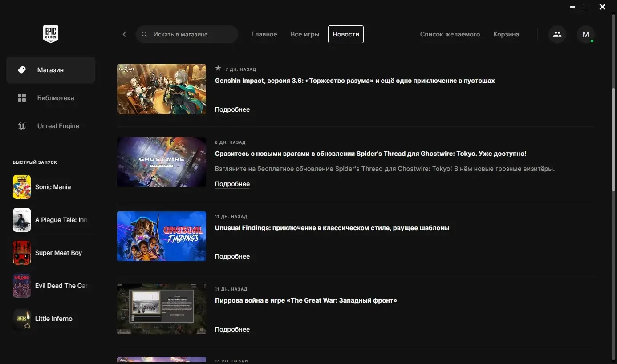Minimize the Epic Games launcher window
The height and width of the screenshot is (364, 617).
[572, 7]
